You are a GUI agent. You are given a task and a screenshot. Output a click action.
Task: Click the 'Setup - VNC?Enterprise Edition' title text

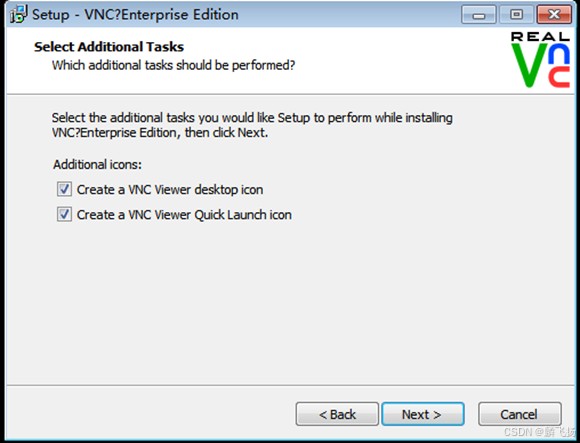[135, 15]
